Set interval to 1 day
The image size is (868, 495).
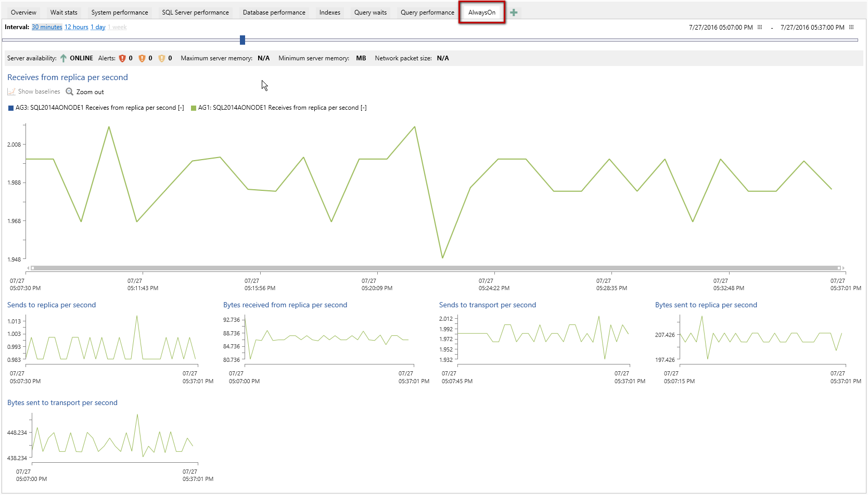(x=98, y=27)
